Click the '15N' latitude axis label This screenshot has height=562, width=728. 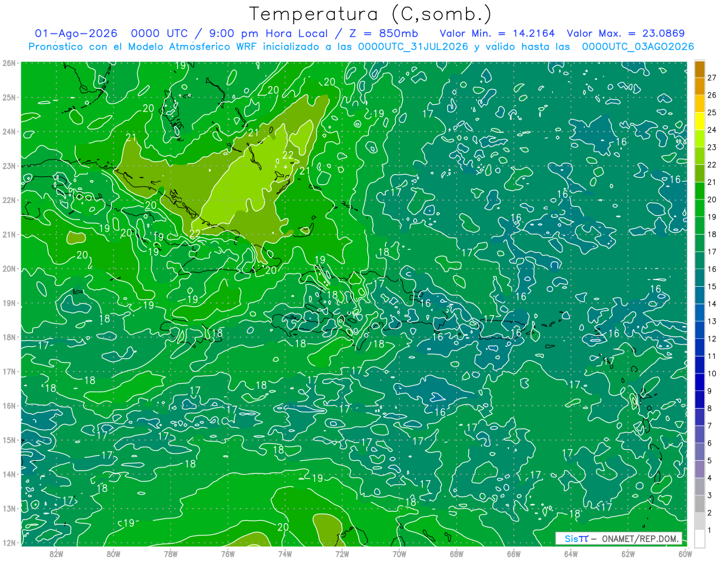tap(9, 440)
